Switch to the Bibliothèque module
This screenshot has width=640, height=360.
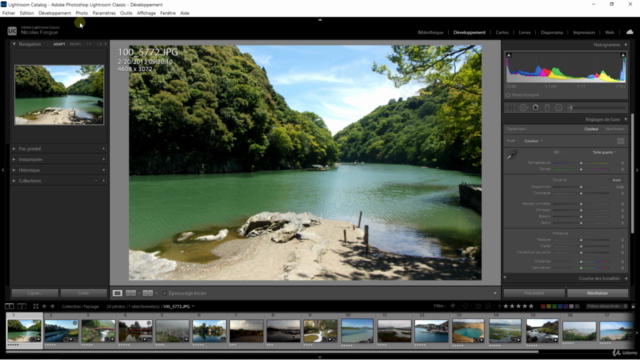coord(430,32)
